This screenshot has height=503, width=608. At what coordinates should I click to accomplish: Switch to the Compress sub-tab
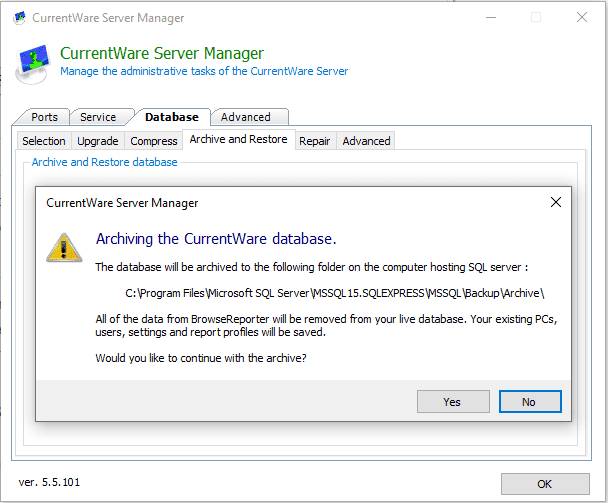pos(154,141)
